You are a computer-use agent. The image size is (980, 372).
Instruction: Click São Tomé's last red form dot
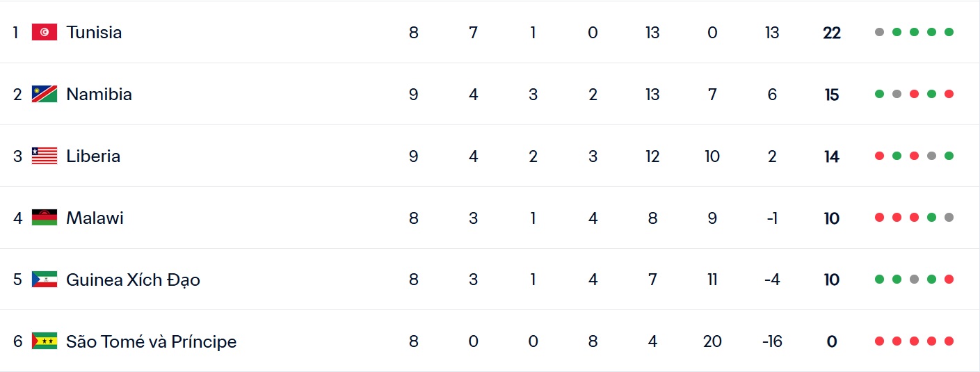pos(949,341)
